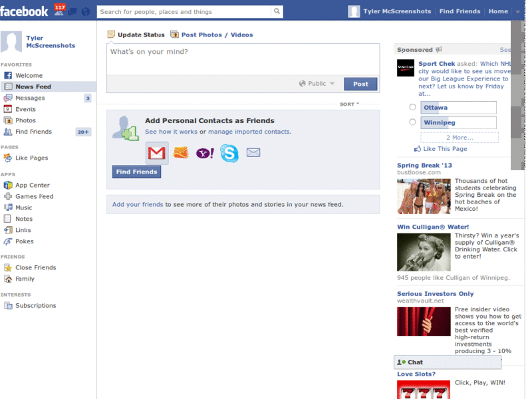Click the Find Friends button in contacts box
This screenshot has height=399, width=532.
pyautogui.click(x=136, y=172)
